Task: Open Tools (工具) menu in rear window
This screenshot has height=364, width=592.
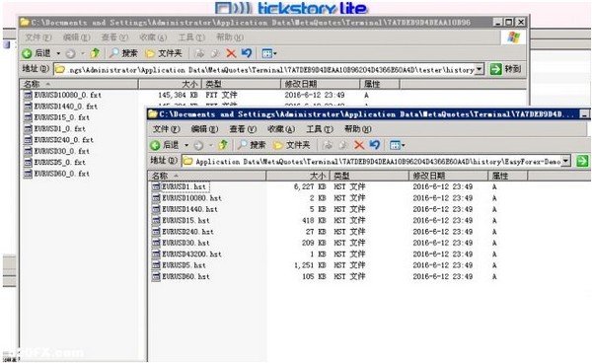Action: point(191,37)
